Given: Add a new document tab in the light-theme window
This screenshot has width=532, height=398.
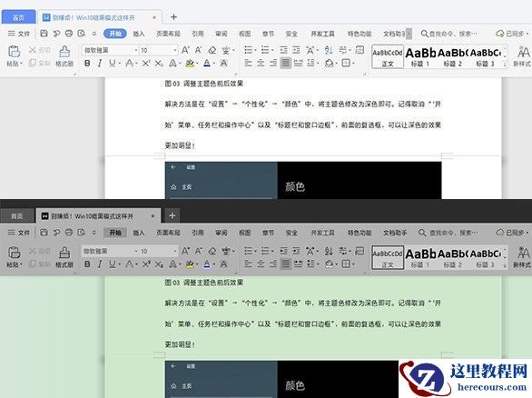Looking at the screenshot, I should 173,16.
